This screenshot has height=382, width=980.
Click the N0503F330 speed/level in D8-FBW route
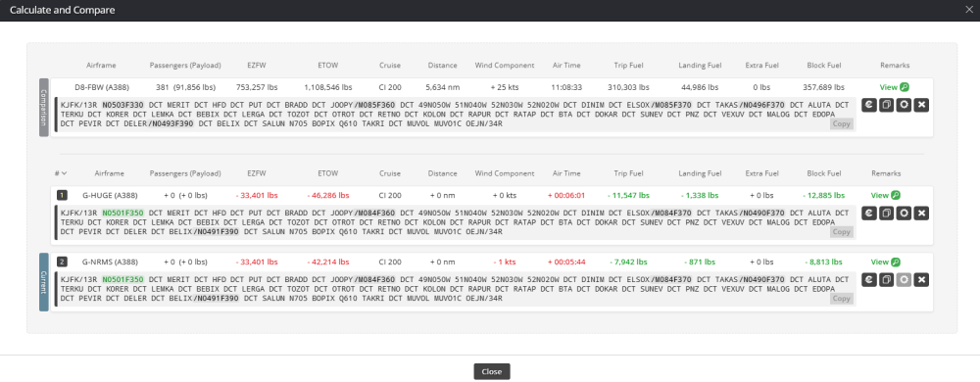tap(123, 105)
